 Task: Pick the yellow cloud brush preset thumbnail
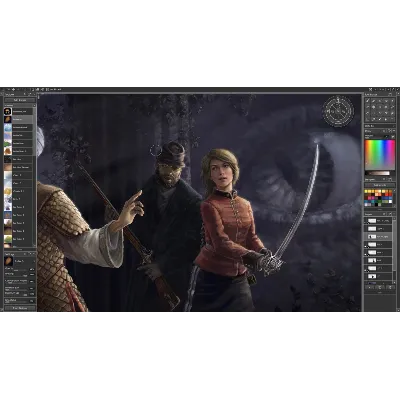[x=8, y=191]
